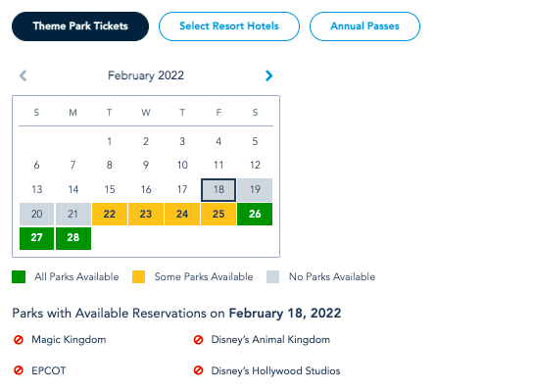Go to next month with right chevron
Screen dimensions: 533x392
(268, 75)
